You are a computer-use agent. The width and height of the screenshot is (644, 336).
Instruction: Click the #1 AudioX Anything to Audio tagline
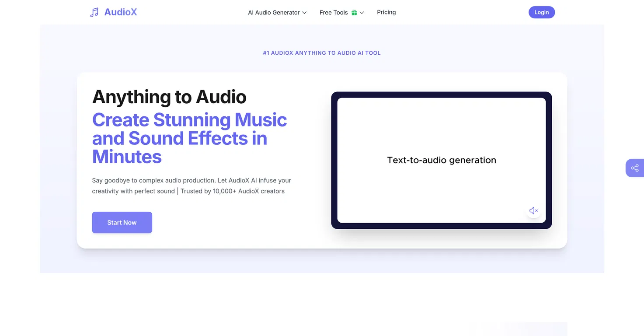pyautogui.click(x=322, y=53)
